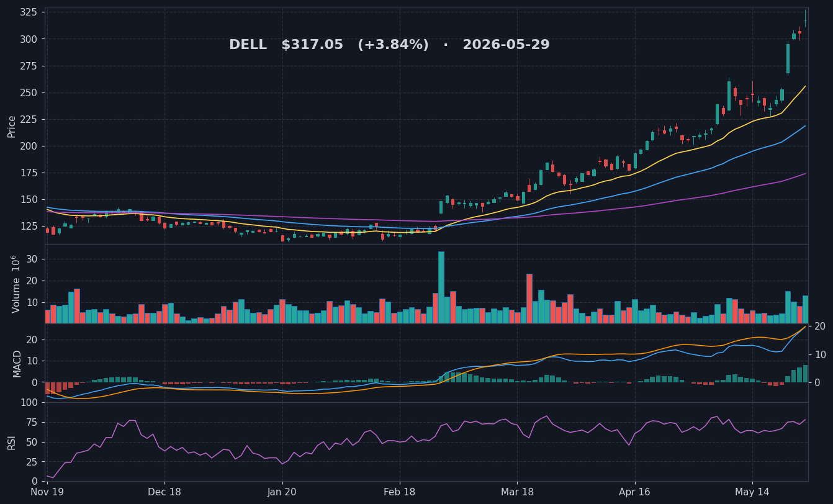Viewport: 833px width, 504px height.
Task: Click the 150 price tick label
Action: pyautogui.click(x=29, y=199)
